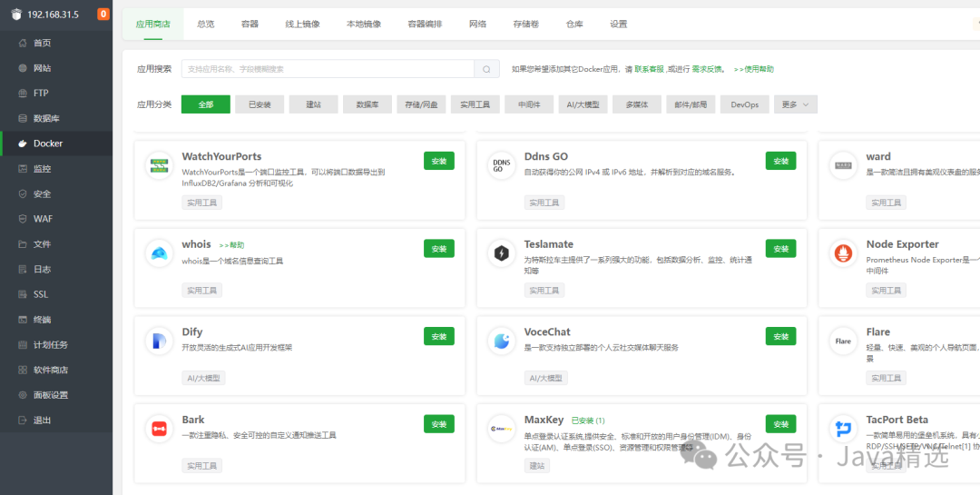980x495 pixels.
Task: Open the 联系客服 link
Action: (x=649, y=69)
